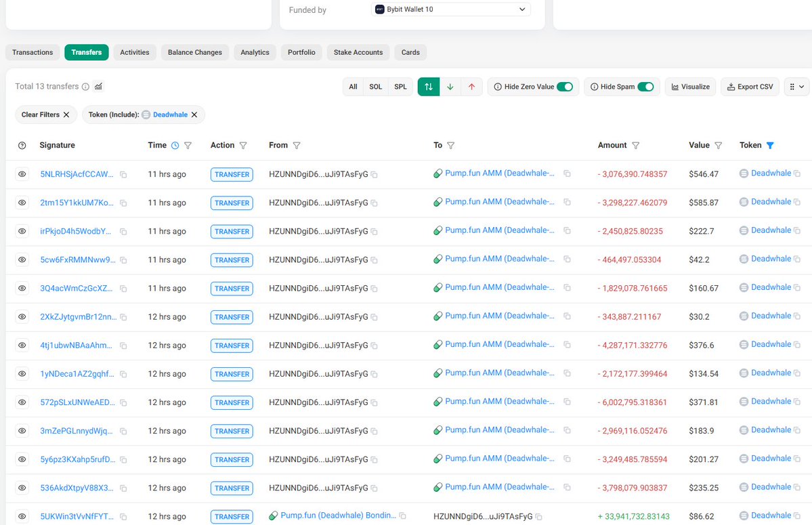Open the Visualize chart view
This screenshot has height=525, width=812.
[x=690, y=87]
